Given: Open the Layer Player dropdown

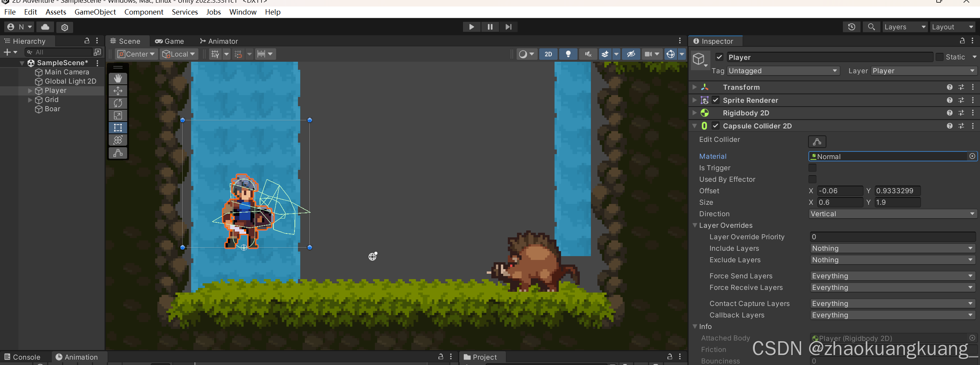Looking at the screenshot, I should pos(924,71).
